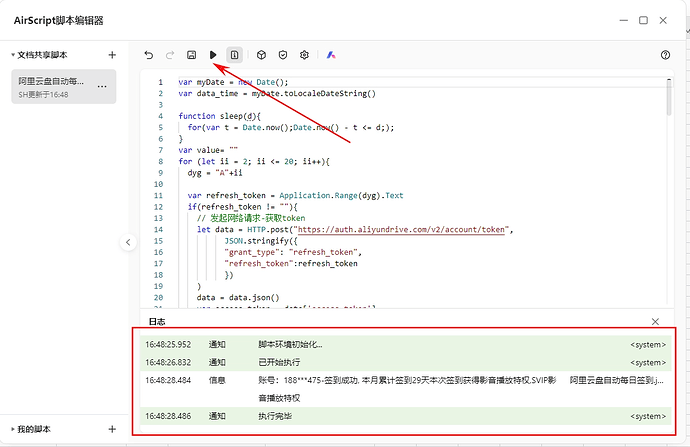Select the 阿里云盘自动每... script item
Screen dimensions: 690x447
click(64, 87)
